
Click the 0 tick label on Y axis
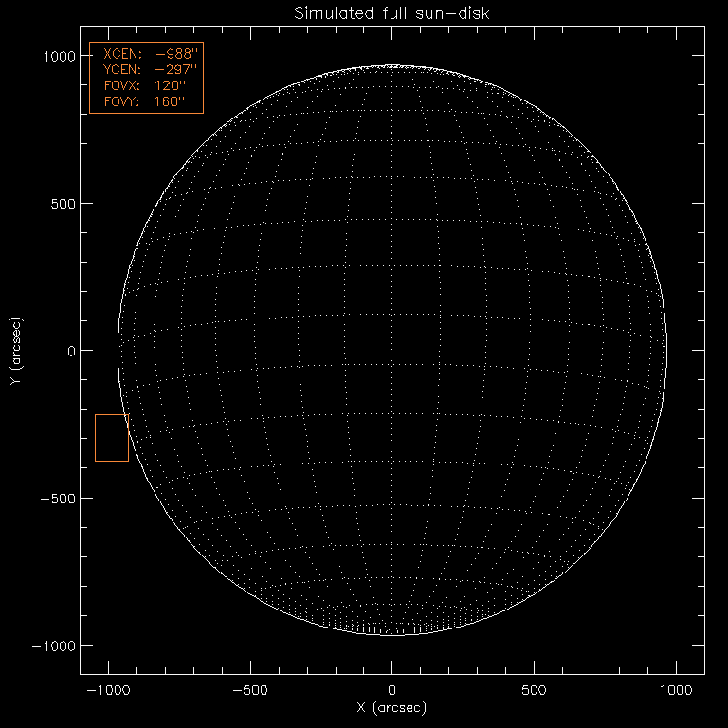69,351
